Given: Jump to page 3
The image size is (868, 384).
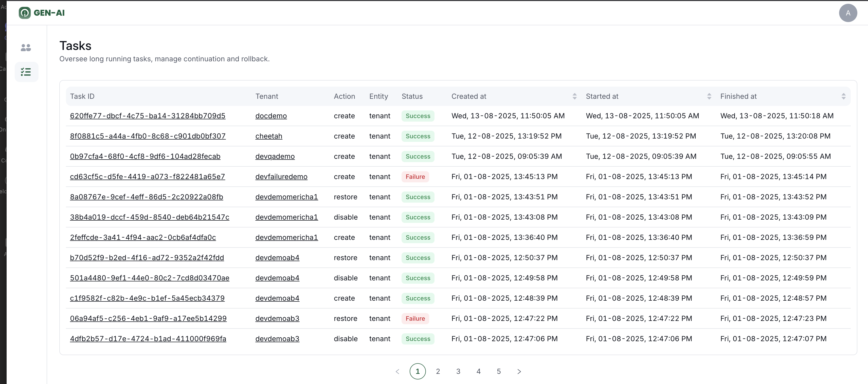Looking at the screenshot, I should point(458,371).
